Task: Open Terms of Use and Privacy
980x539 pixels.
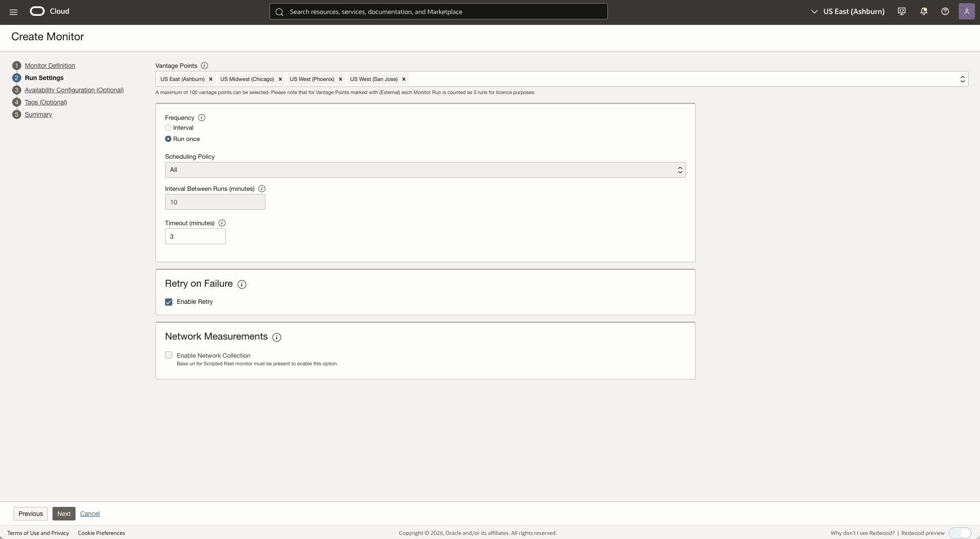Action: (x=38, y=533)
